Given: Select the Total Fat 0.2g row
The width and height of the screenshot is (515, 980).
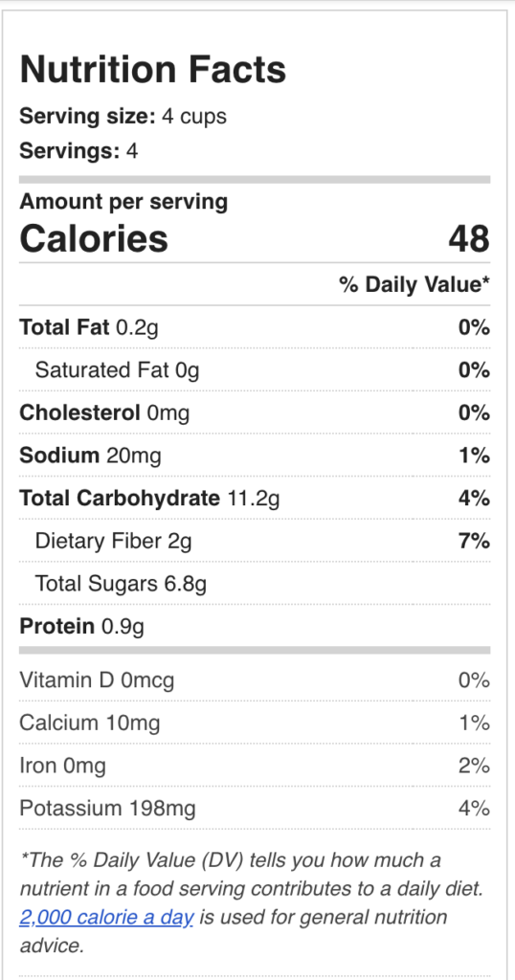Looking at the screenshot, I should click(x=255, y=327).
